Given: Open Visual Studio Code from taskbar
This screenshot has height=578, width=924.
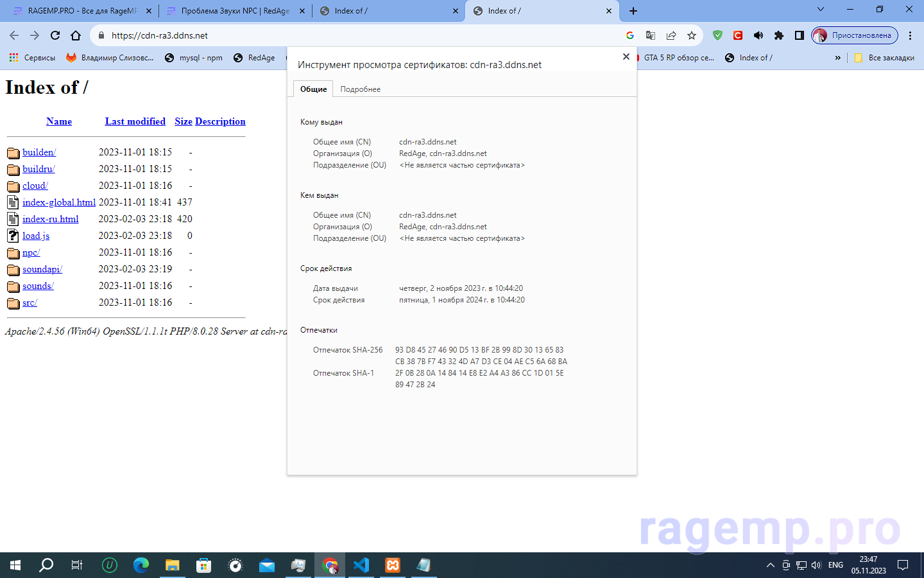Looking at the screenshot, I should point(361,565).
